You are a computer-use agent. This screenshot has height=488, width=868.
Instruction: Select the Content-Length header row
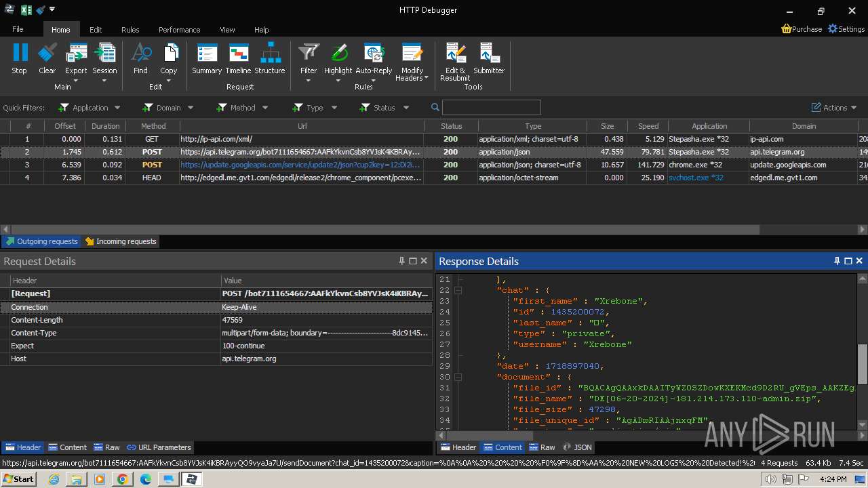coord(216,320)
